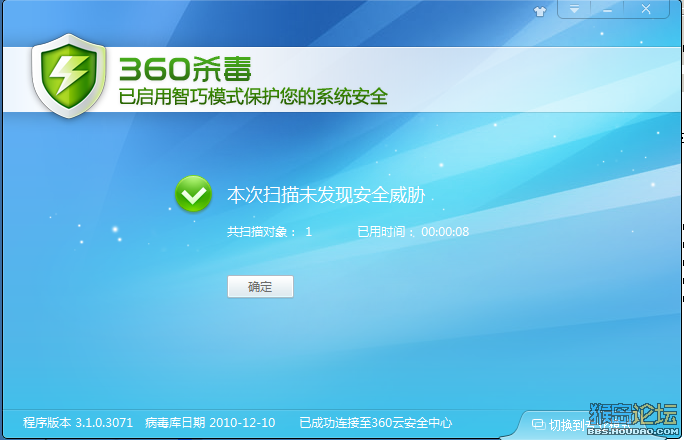Click the 程序版本 3.1.0.3071 text

coord(78,423)
